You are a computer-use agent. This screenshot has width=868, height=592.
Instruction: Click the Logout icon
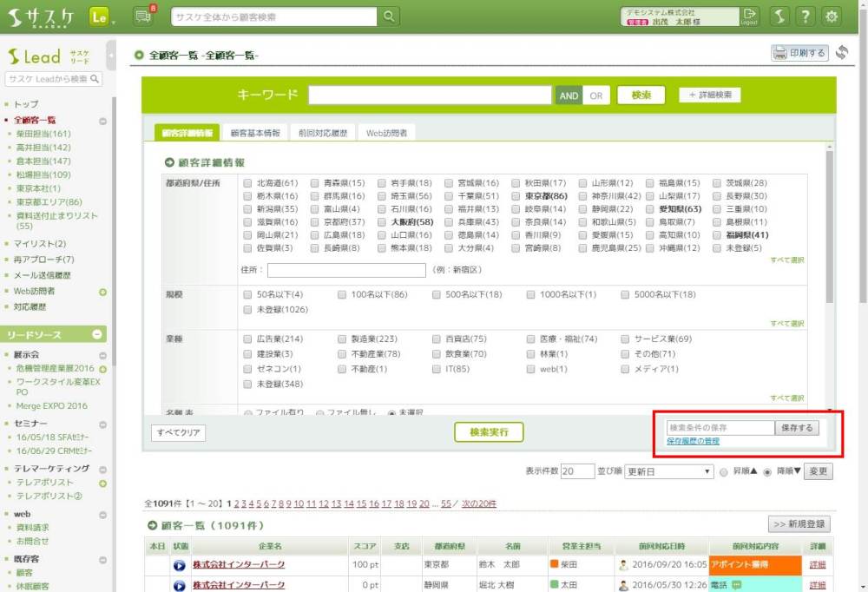pyautogui.click(x=749, y=16)
